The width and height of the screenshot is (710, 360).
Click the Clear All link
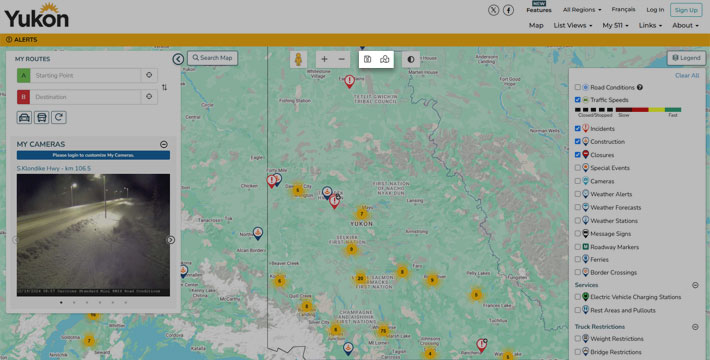pyautogui.click(x=687, y=76)
